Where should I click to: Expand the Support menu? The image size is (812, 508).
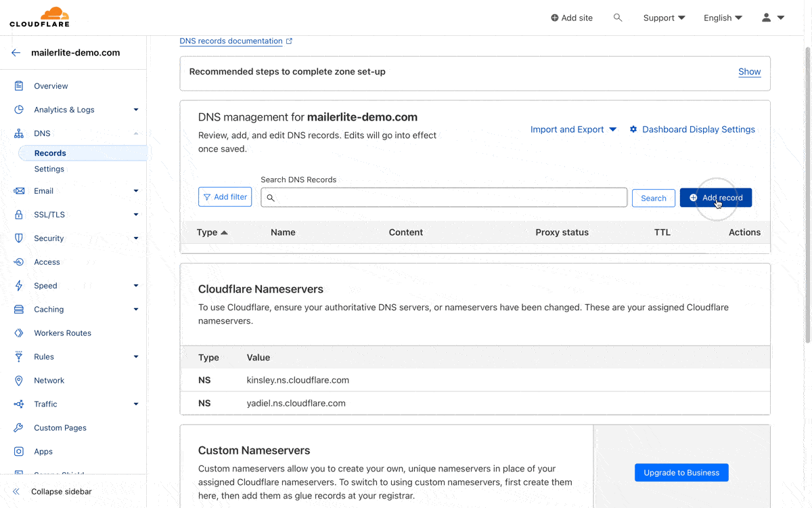[x=664, y=18]
